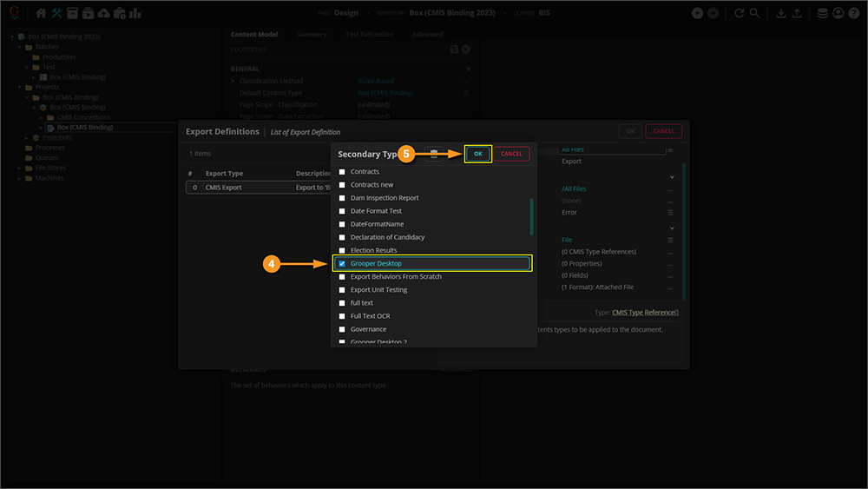
Task: Expand the File Stores tree node
Action: [x=18, y=168]
